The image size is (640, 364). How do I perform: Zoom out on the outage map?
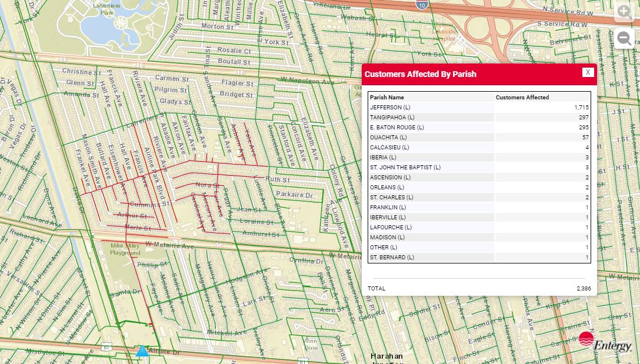click(624, 39)
